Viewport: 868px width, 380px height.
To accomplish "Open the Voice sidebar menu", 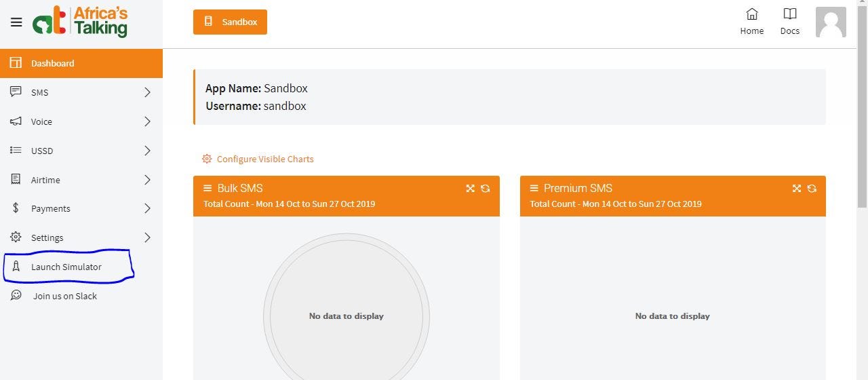I will (x=81, y=121).
